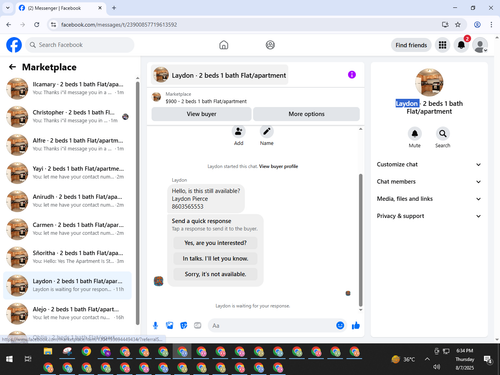This screenshot has width=500, height=375.
Task: Open the Groups/profile circle icon in top navigation
Action: pos(270,45)
